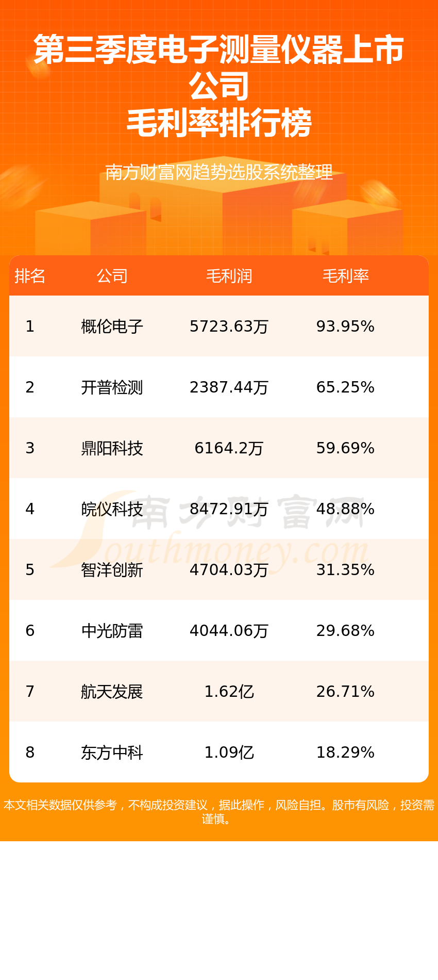Select company name 东方中科
438x980 pixels.
(112, 753)
